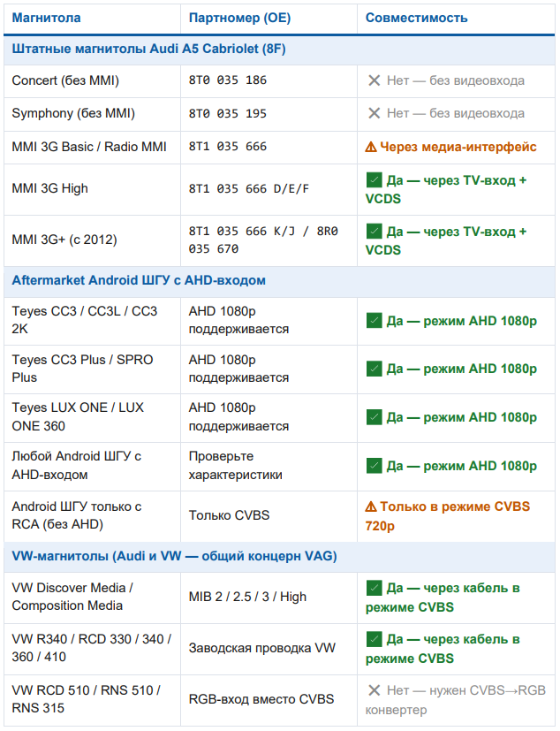
Task: Click green checkmark for VW Discover Media row
Action: tap(375, 588)
